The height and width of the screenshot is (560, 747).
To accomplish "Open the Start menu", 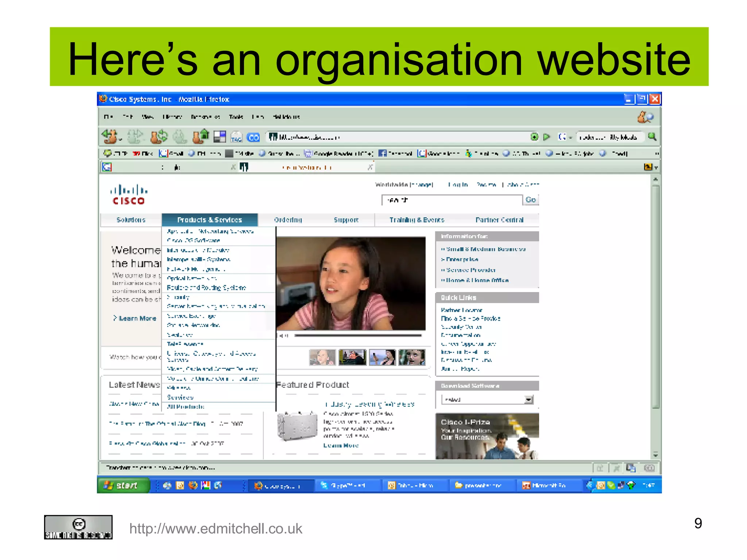I will click(124, 485).
